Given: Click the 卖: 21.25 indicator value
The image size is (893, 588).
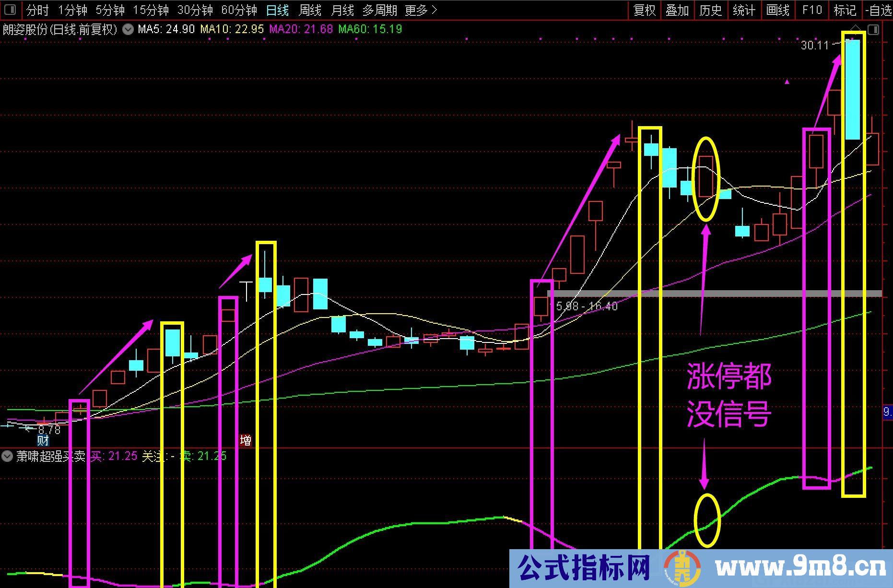Looking at the screenshot, I should click(203, 456).
